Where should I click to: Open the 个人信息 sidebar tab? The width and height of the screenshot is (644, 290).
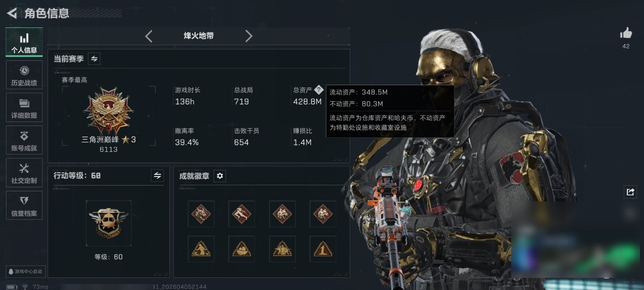(x=24, y=42)
